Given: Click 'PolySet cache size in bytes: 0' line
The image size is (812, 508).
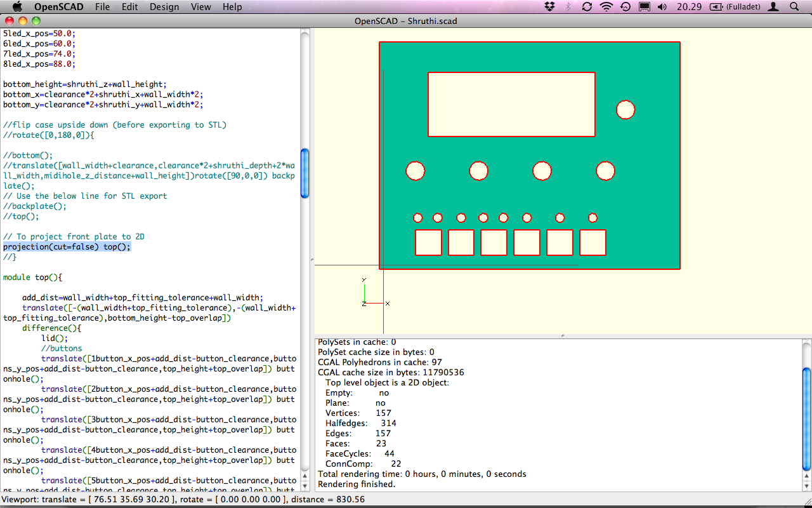Looking at the screenshot, I should [x=376, y=352].
